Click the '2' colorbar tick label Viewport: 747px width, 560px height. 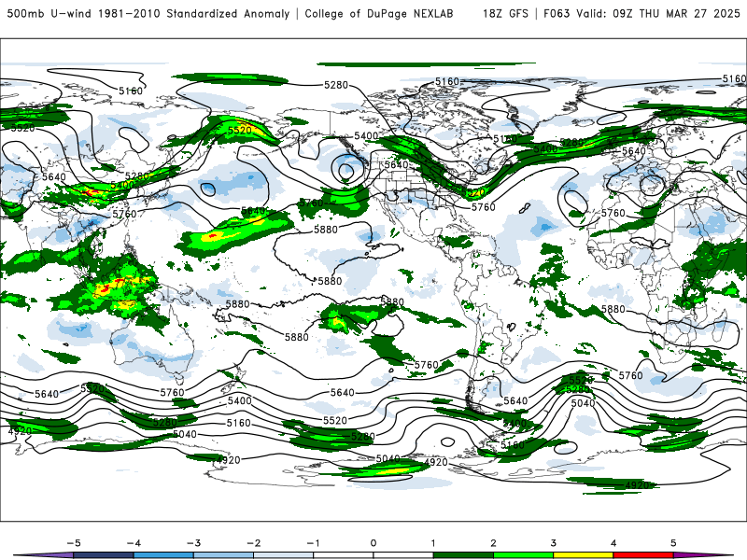click(493, 543)
